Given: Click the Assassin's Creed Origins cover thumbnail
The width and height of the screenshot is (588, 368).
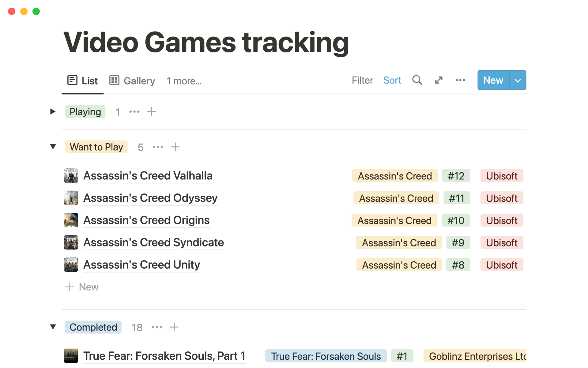Looking at the screenshot, I should [x=71, y=220].
